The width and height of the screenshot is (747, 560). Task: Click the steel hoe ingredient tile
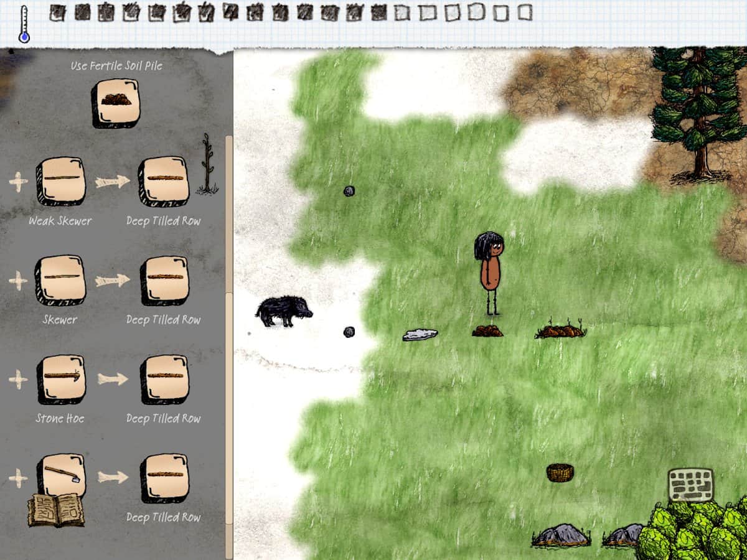60,477
